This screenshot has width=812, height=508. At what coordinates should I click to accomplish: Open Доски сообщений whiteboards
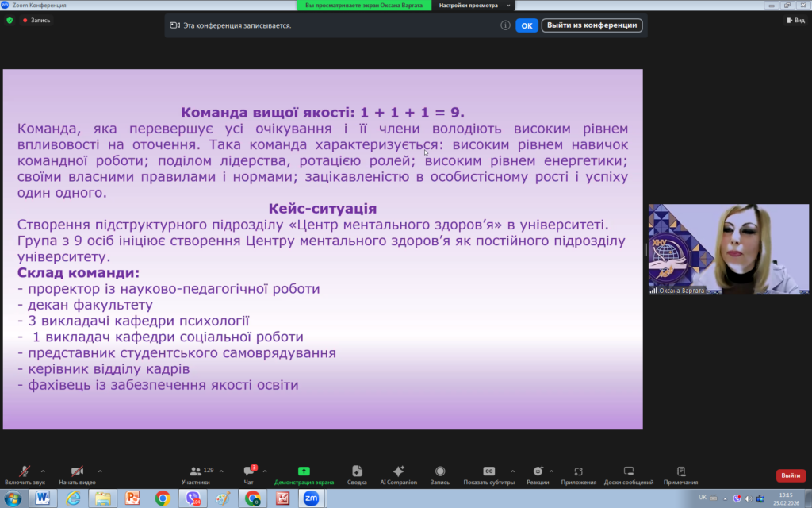coord(628,471)
